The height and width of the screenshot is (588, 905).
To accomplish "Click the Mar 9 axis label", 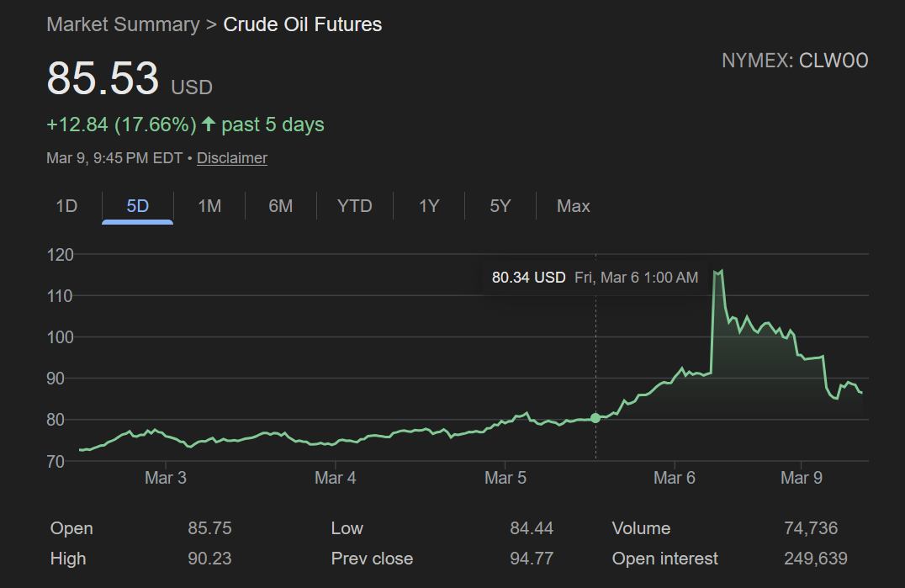I will pos(801,478).
